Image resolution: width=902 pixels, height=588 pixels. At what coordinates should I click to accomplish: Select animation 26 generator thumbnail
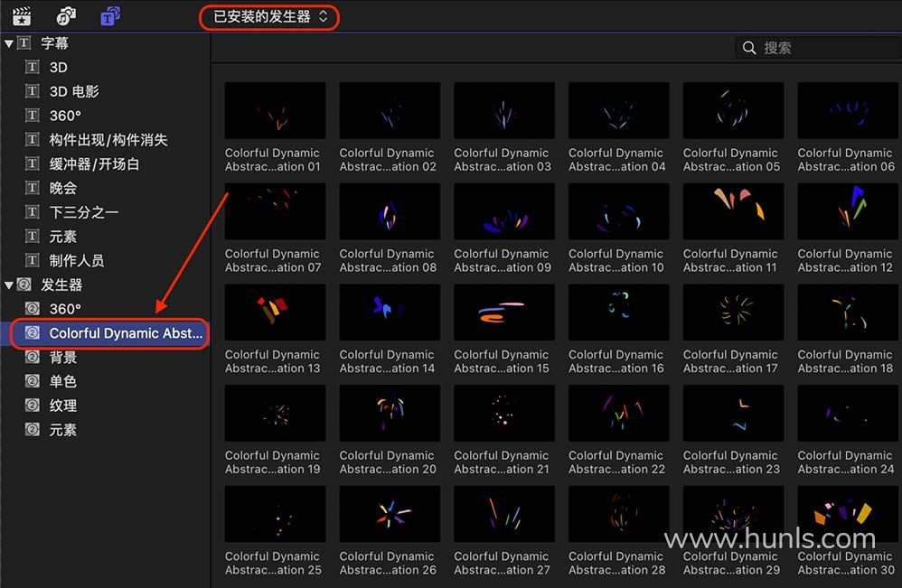pyautogui.click(x=390, y=514)
